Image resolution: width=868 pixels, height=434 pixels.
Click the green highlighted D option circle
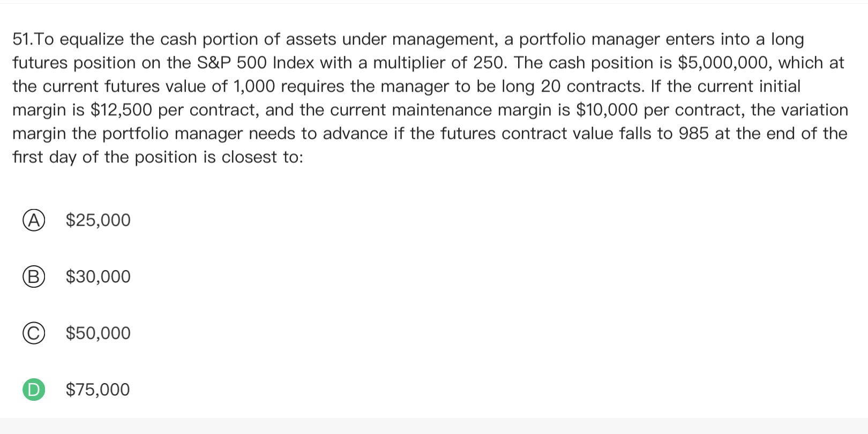click(33, 390)
